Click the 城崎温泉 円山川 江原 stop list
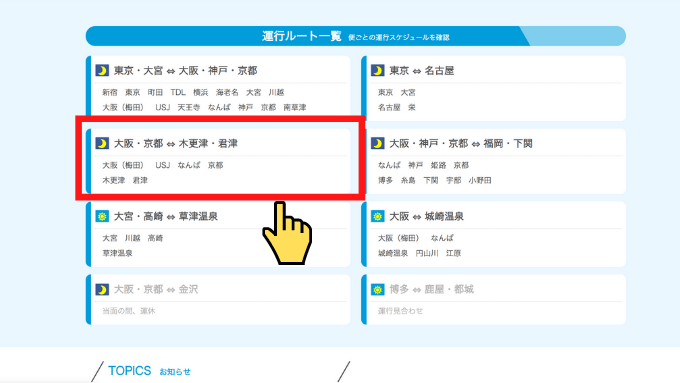680x383 pixels. 419,253
